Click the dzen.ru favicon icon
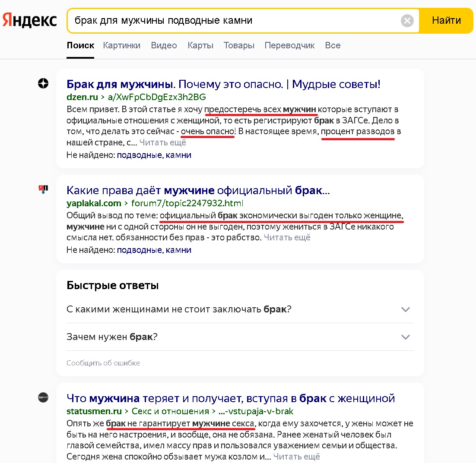 point(43,83)
